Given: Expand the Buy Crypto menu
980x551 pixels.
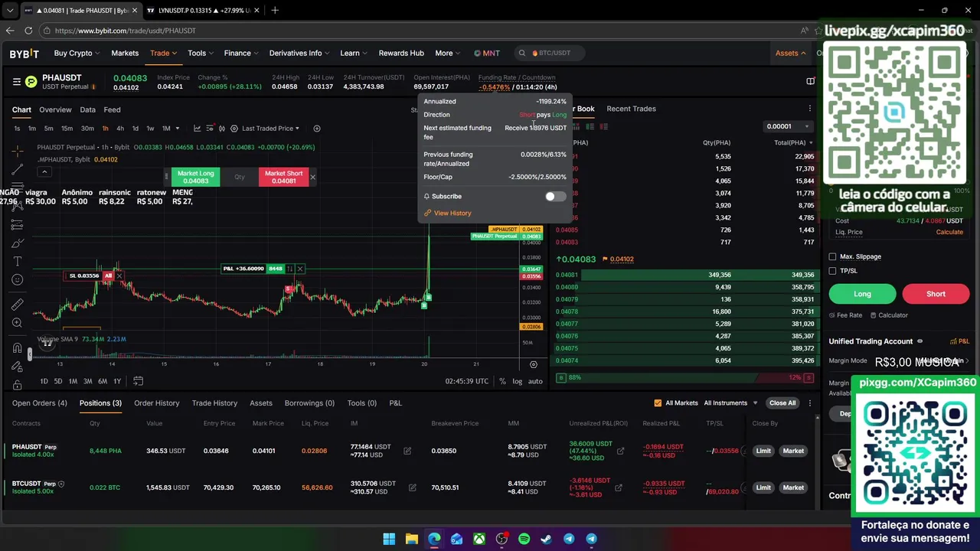Looking at the screenshot, I should click(77, 53).
